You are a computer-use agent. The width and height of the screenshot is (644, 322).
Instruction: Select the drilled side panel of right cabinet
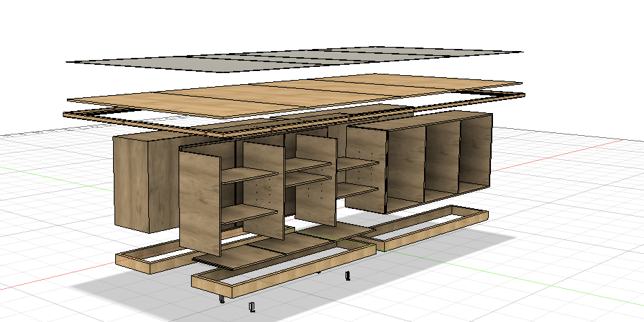pyautogui.click(x=365, y=169)
